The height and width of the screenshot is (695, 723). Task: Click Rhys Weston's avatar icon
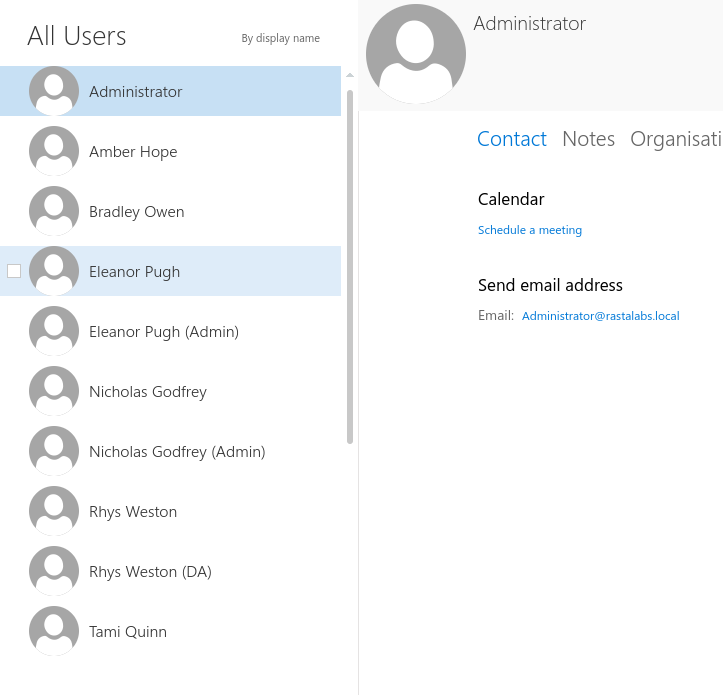(x=54, y=511)
